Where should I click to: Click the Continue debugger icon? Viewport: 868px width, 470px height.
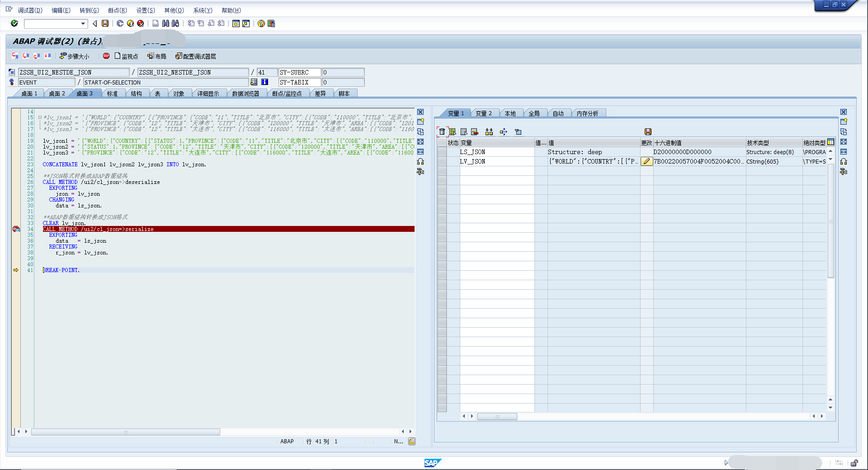(47, 56)
